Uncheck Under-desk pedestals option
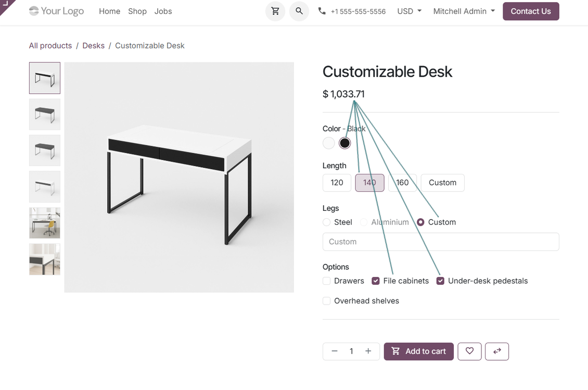 [441, 281]
